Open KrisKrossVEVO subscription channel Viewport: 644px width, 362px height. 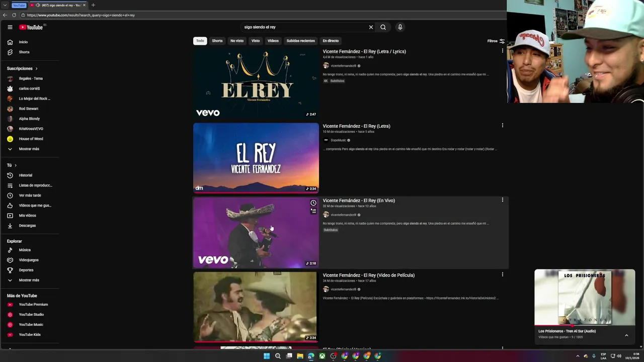[x=30, y=129]
